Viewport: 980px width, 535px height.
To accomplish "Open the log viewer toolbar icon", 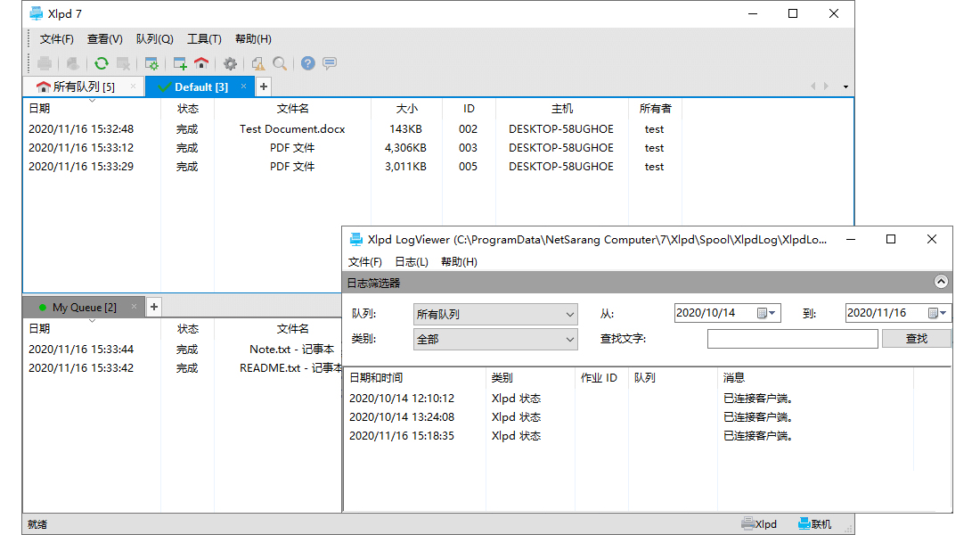I will point(258,63).
